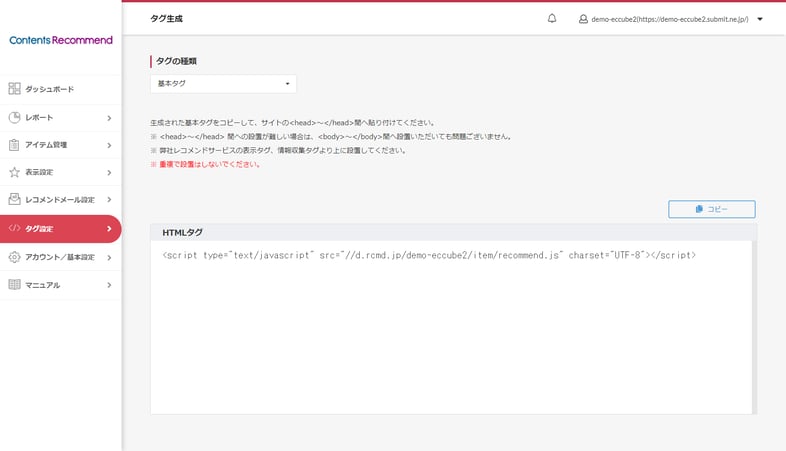Click inside the HTML tag script code
The width and height of the screenshot is (786, 451).
click(429, 255)
